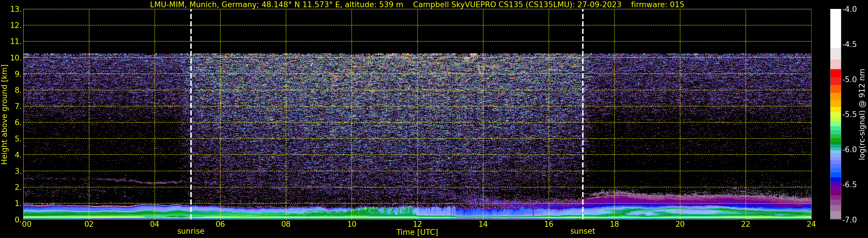
Task: Click the 'log(rc-signal) @ 912 nm' colorbar label
Action: coord(862,114)
